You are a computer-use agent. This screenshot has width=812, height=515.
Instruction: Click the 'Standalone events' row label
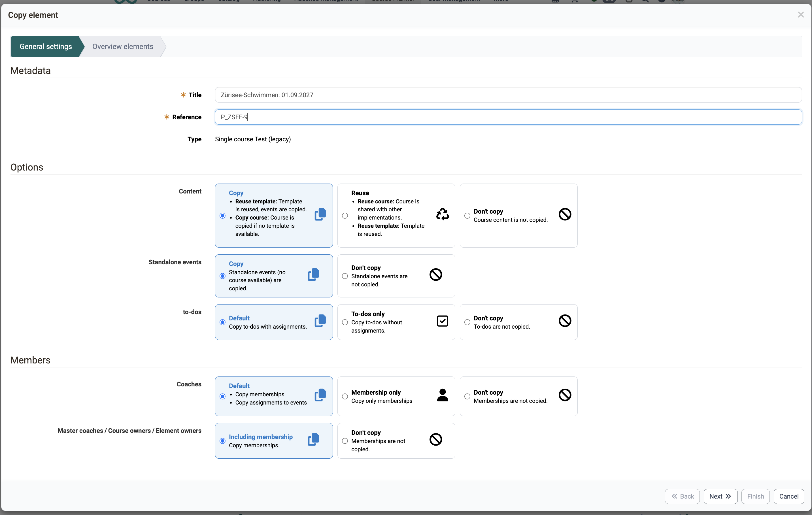pos(175,262)
